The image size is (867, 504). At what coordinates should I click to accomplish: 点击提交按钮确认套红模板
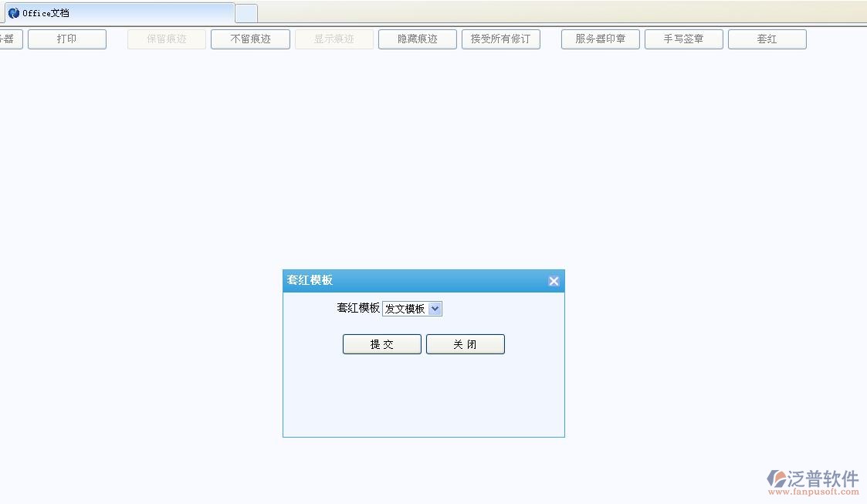(x=381, y=343)
